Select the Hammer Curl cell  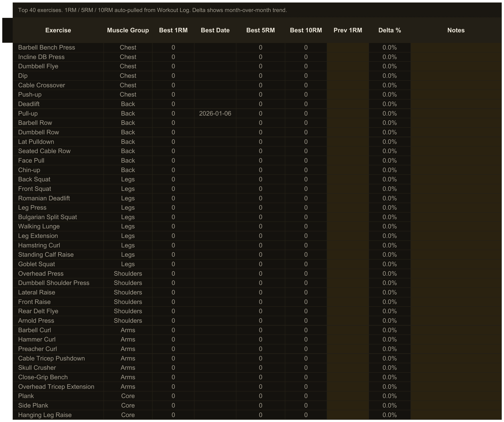tap(58, 339)
